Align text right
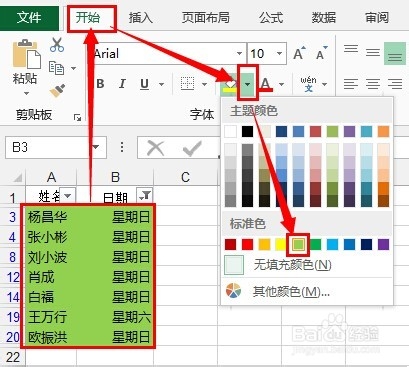409x367 pixels. coord(395,84)
